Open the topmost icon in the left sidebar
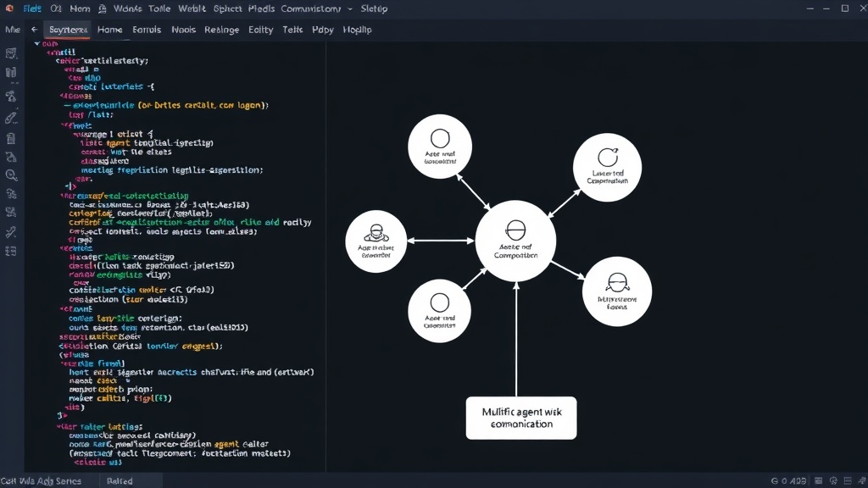868x488 pixels. (x=11, y=53)
